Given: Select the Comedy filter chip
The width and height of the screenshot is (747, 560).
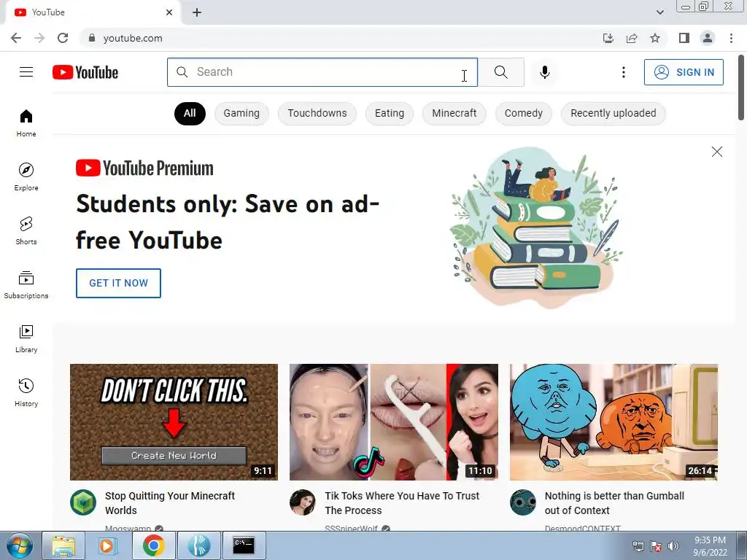Looking at the screenshot, I should (x=524, y=113).
